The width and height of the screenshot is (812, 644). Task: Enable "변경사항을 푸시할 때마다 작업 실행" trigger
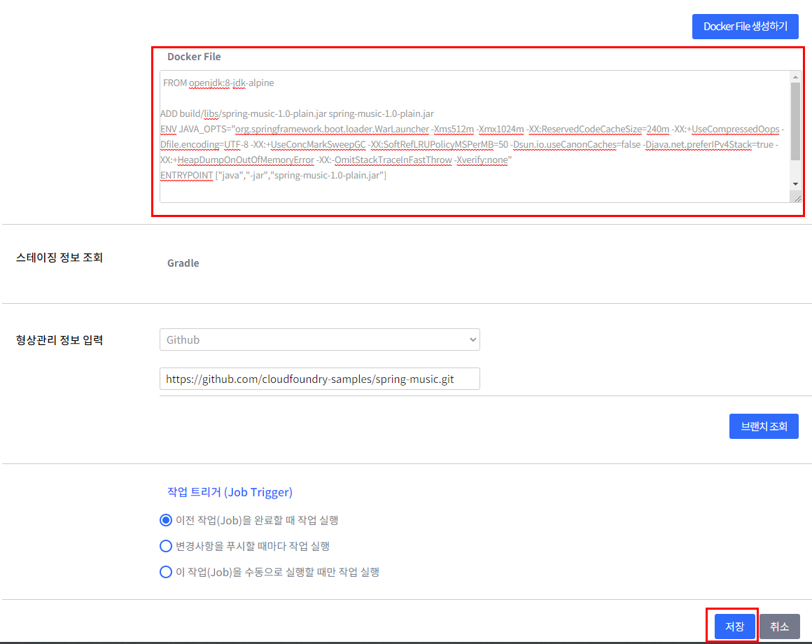coord(167,546)
